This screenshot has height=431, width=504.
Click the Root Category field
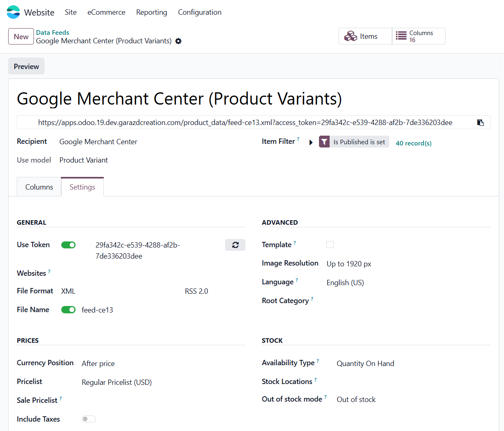tap(408, 301)
